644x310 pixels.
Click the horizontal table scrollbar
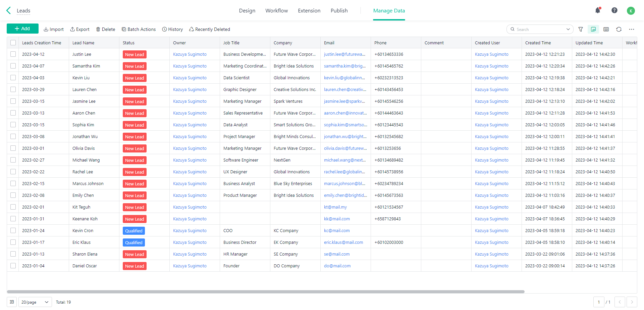click(265, 292)
